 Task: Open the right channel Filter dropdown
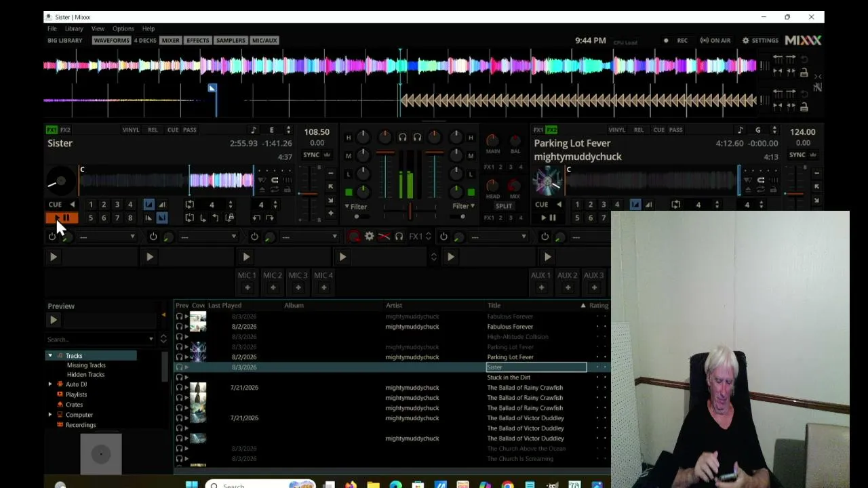pos(463,206)
